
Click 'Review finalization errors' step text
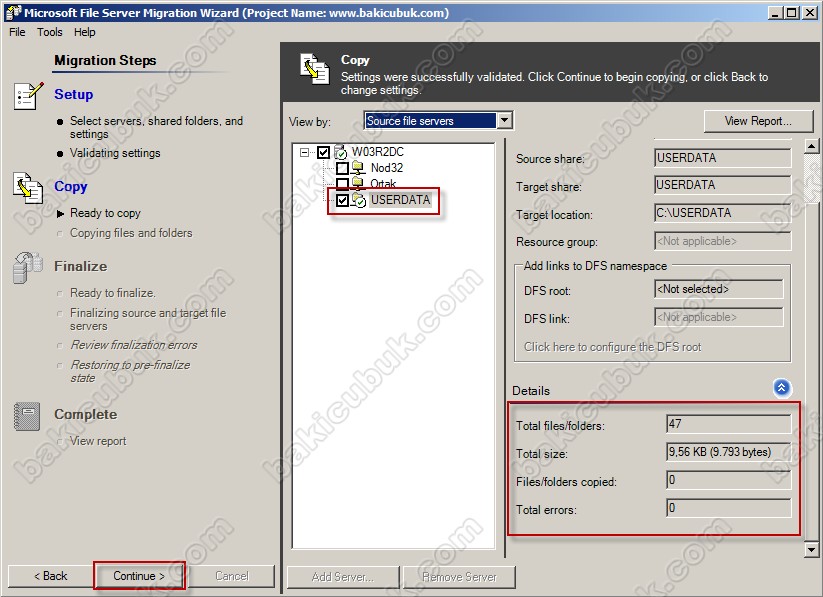[x=134, y=345]
